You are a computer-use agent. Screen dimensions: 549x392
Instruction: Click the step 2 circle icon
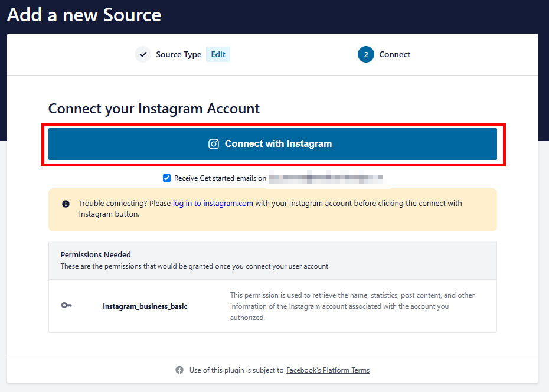pos(366,54)
